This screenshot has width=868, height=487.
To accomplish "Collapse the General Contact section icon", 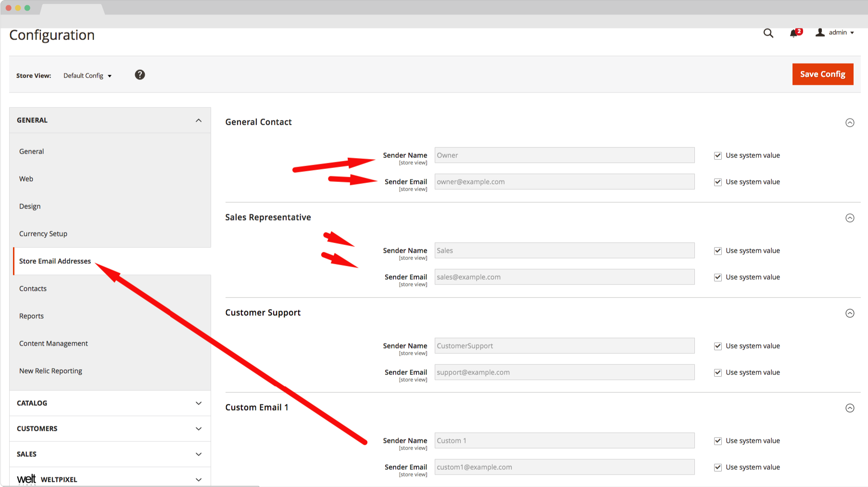I will 850,123.
